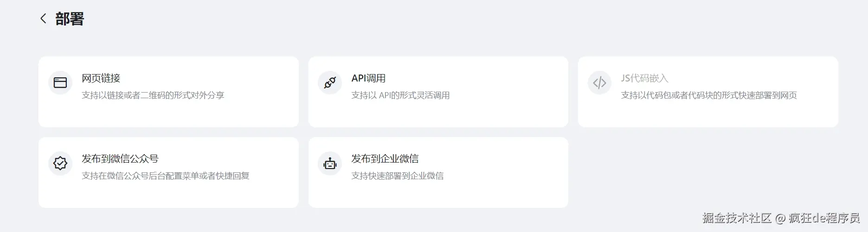Choose 发布到企业微信 title

coord(385,159)
